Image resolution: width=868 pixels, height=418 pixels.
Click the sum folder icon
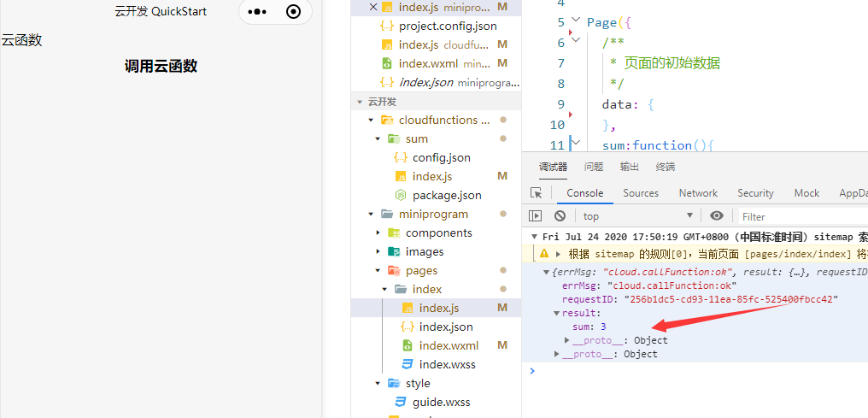pos(394,138)
